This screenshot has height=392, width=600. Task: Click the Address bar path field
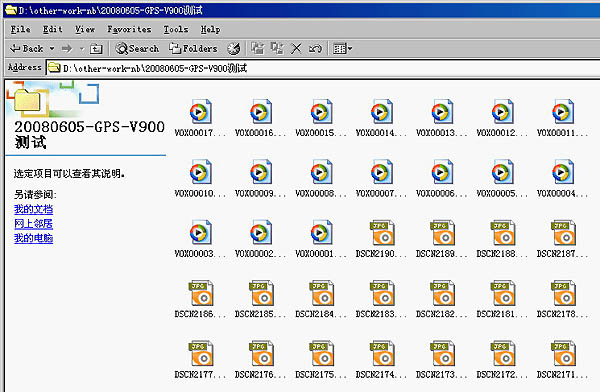tap(323, 68)
